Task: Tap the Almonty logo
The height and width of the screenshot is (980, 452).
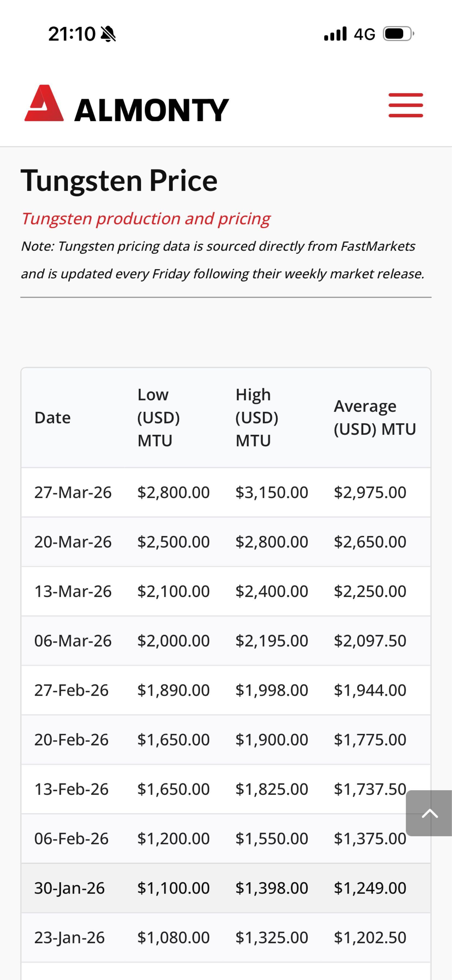Action: click(x=127, y=104)
